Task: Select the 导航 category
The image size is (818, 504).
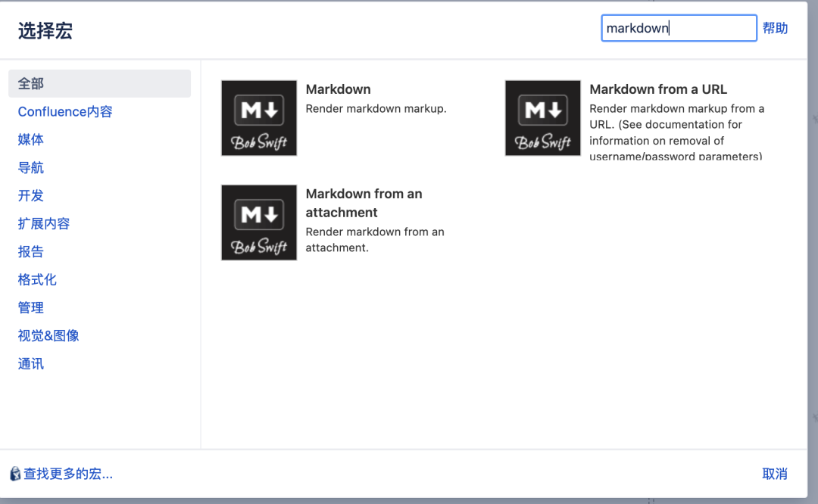Action: click(31, 168)
